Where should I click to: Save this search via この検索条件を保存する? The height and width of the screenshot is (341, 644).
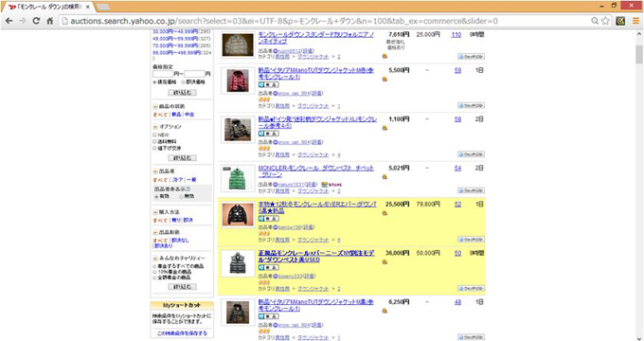[182, 333]
